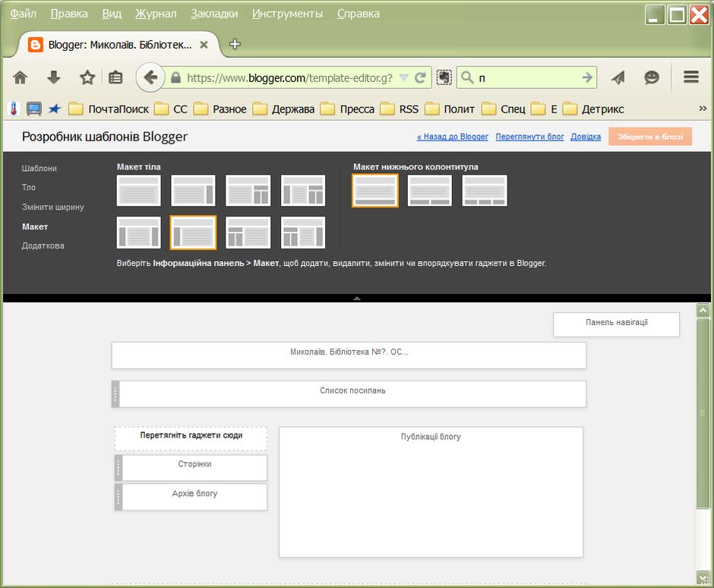The image size is (714, 588).
Task: Open the Справка menu
Action: click(358, 14)
